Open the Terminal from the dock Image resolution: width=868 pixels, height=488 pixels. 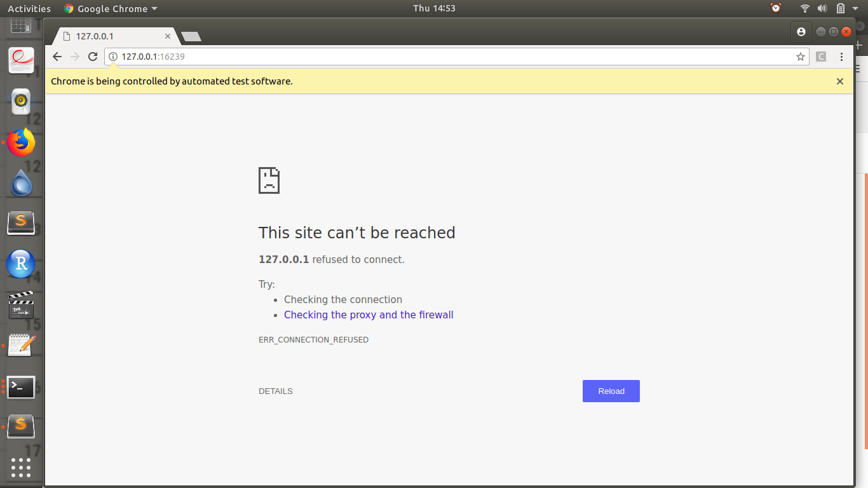pos(21,386)
